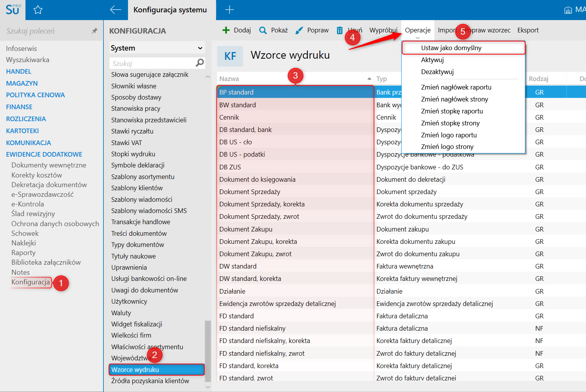Select Zmień logo strony
This screenshot has height=392, width=586.
click(x=464, y=147)
